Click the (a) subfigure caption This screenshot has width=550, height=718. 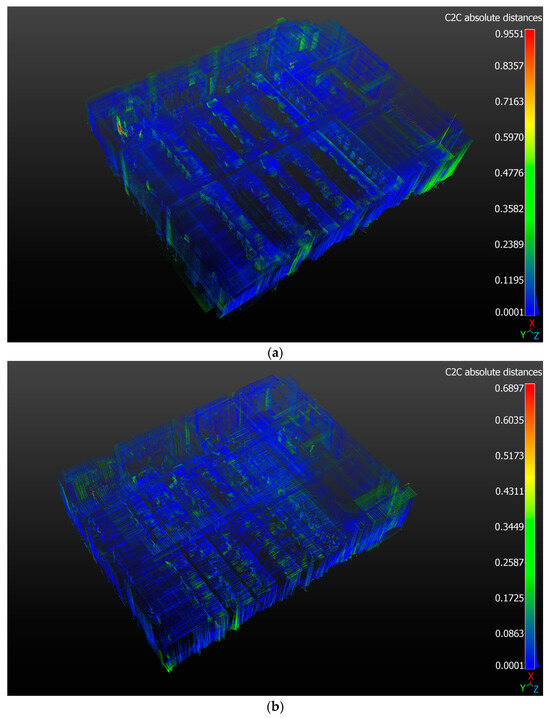pos(275,353)
